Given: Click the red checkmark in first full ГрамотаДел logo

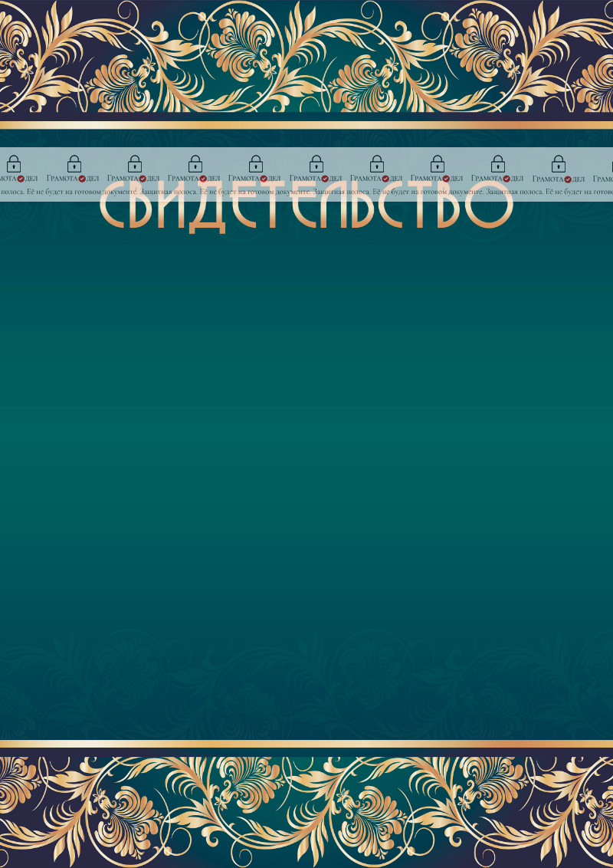Looking at the screenshot, I should tap(81, 179).
